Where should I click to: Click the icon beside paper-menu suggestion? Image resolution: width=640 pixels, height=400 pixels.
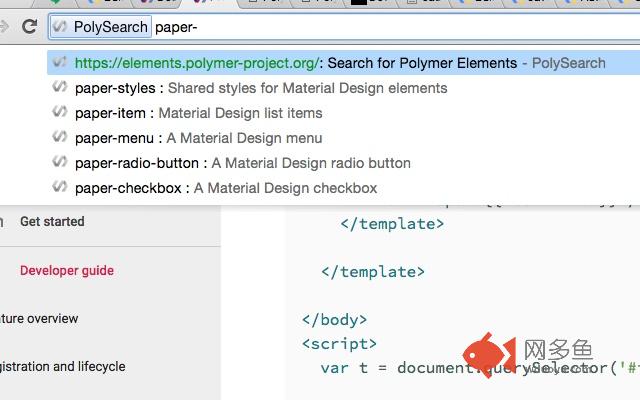(61, 138)
